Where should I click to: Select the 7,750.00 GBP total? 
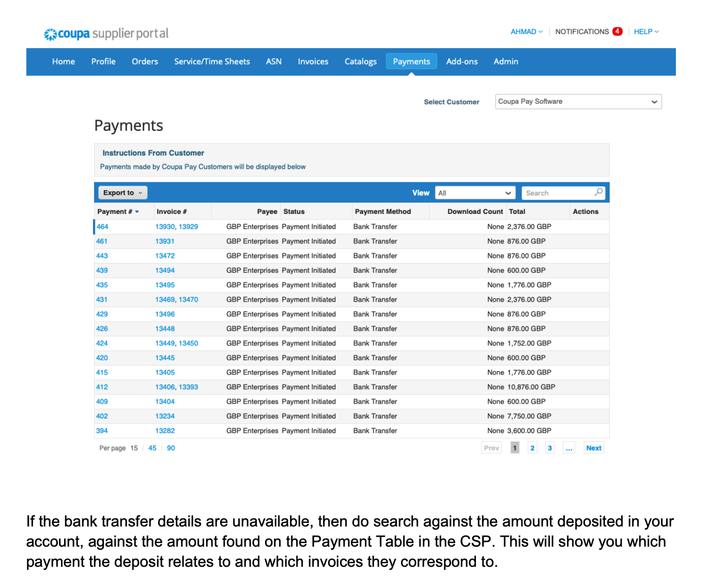point(529,416)
